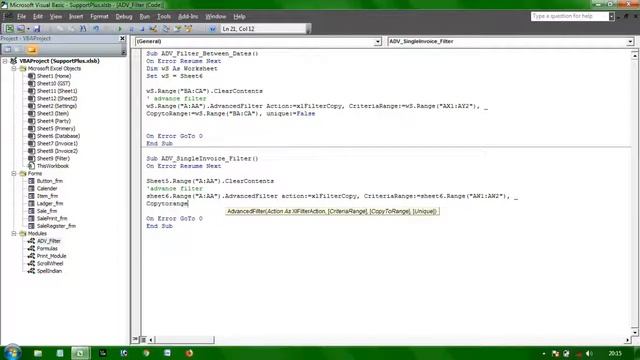This screenshot has height=360, width=640.
Task: Click the Break pause icon
Action: point(131,29)
